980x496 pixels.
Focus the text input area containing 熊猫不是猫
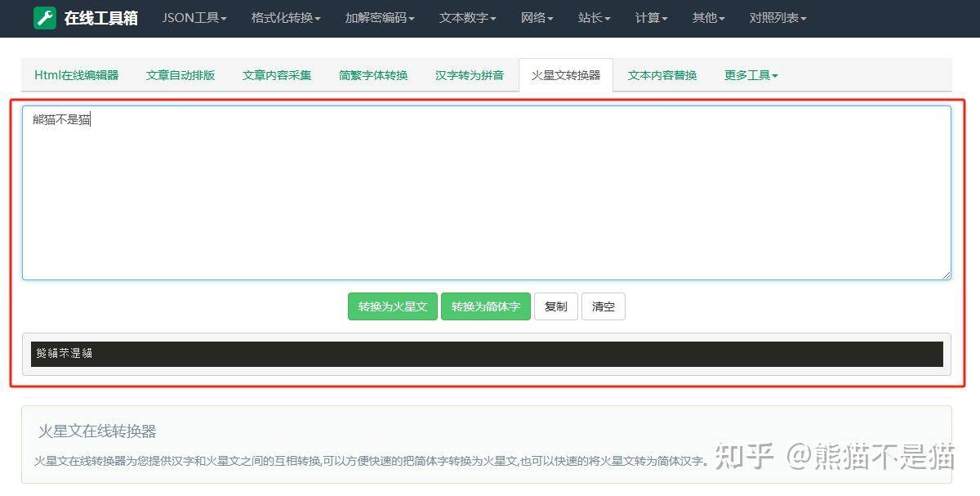[x=487, y=193]
